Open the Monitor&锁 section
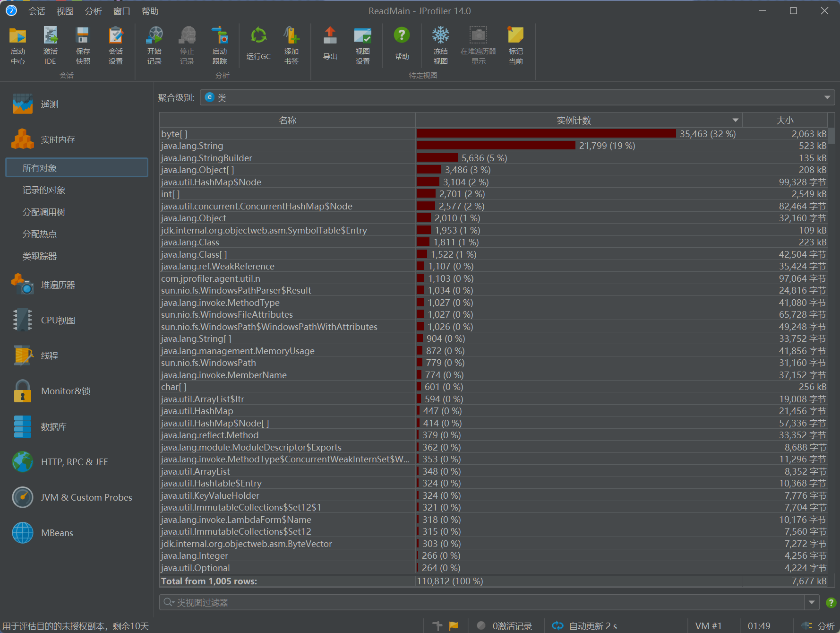 tap(51, 391)
